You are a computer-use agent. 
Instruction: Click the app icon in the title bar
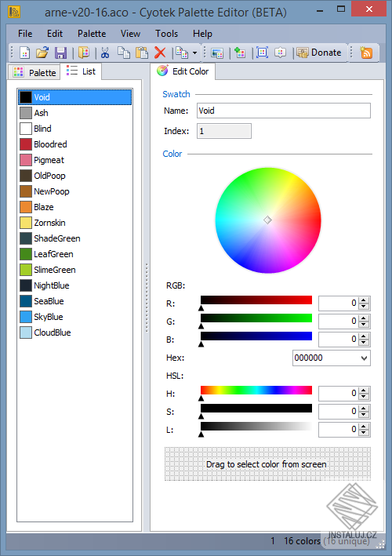point(14,12)
